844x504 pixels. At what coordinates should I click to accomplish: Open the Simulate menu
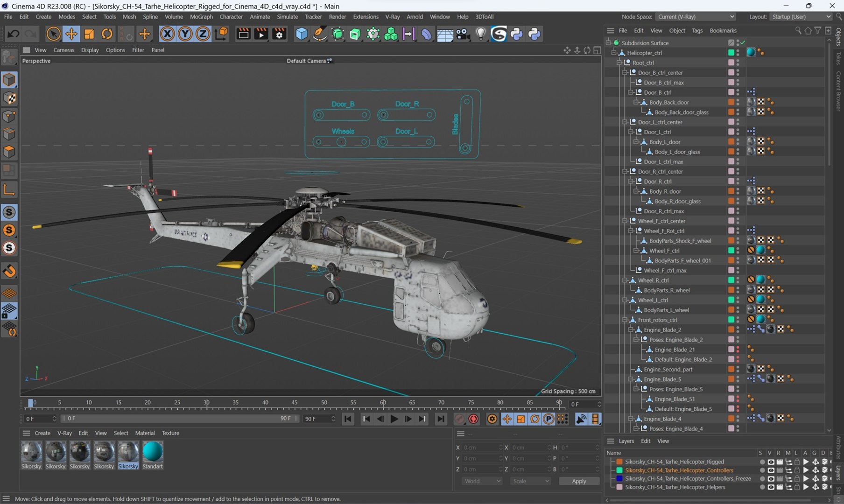(x=287, y=17)
